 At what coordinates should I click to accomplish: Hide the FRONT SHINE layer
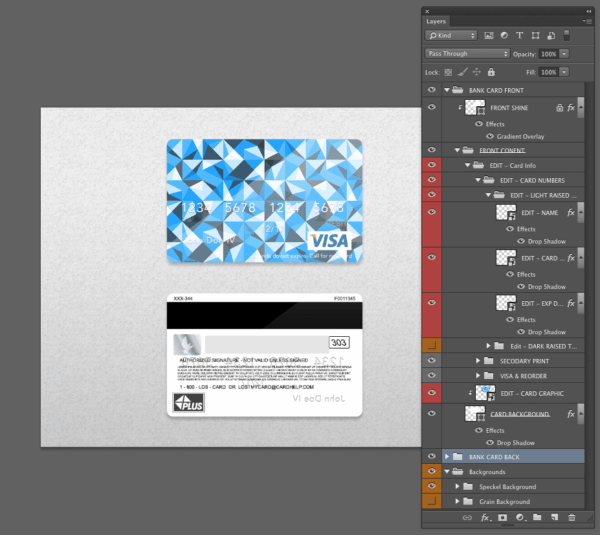(432, 107)
